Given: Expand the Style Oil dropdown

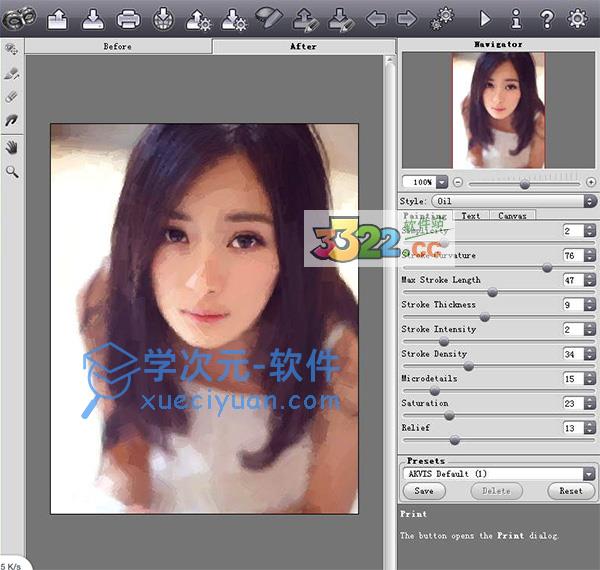Looking at the screenshot, I should (x=590, y=201).
